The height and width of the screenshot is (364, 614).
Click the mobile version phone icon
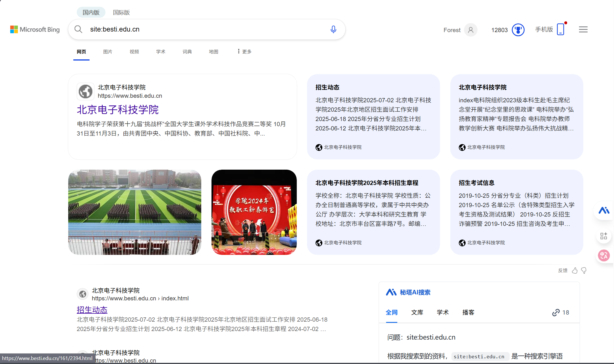[x=560, y=29]
